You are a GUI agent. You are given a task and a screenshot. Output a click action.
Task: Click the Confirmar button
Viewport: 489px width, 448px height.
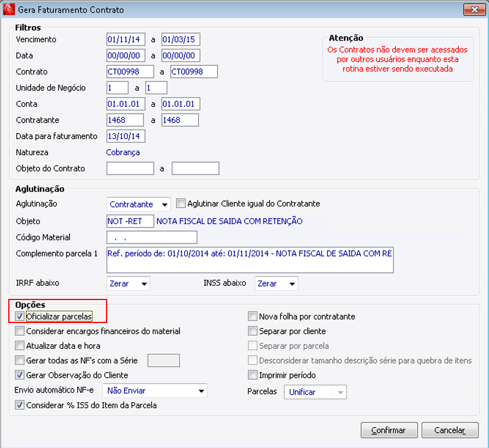(389, 430)
